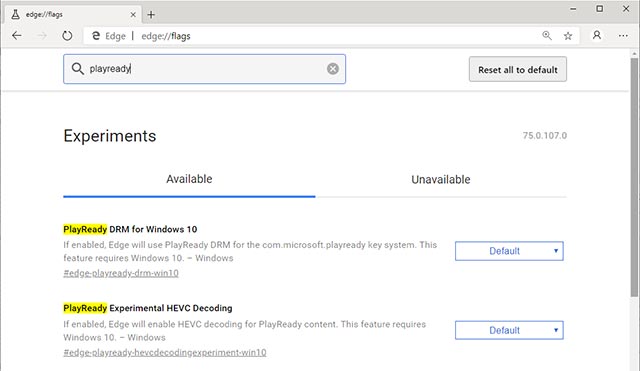Select the edge://flags browser tab
The width and height of the screenshot is (640, 371).
coord(73,15)
